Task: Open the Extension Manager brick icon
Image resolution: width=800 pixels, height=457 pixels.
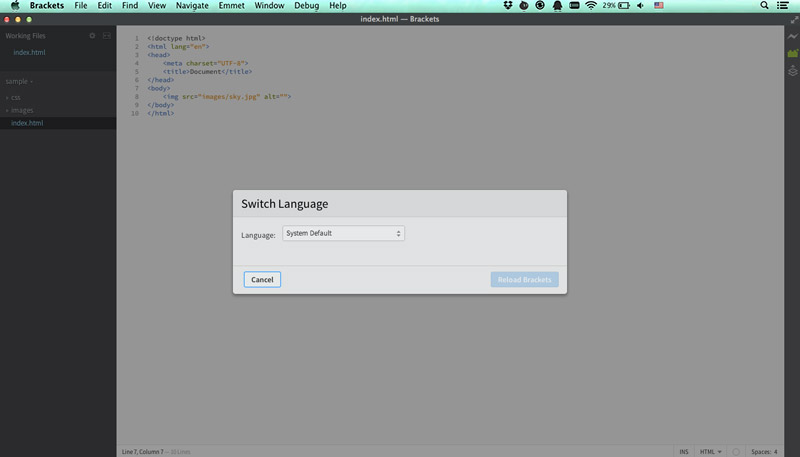Action: (792, 53)
